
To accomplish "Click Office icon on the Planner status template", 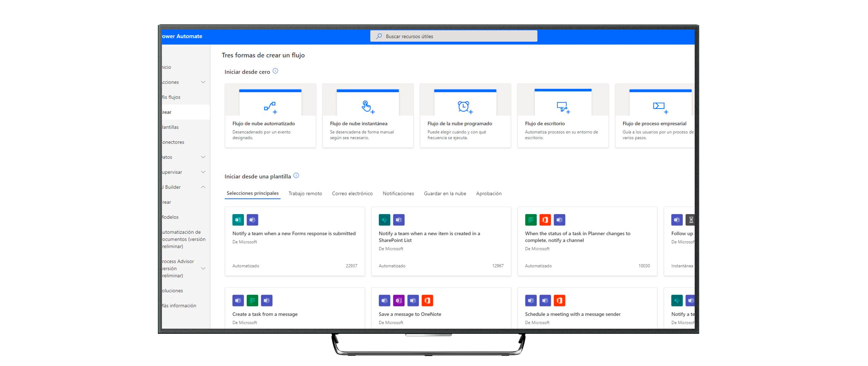I will tap(545, 220).
